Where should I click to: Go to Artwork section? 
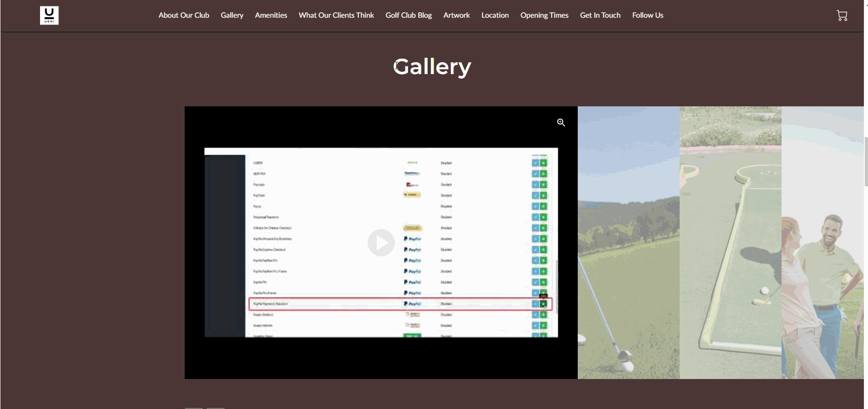[x=457, y=15]
